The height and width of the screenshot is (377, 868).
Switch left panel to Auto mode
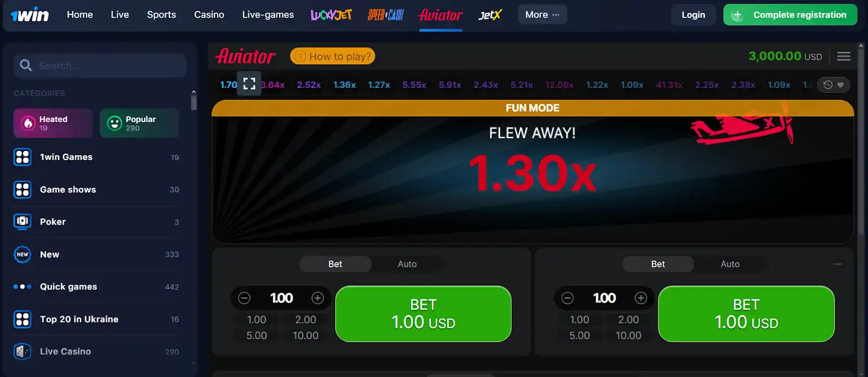click(407, 264)
